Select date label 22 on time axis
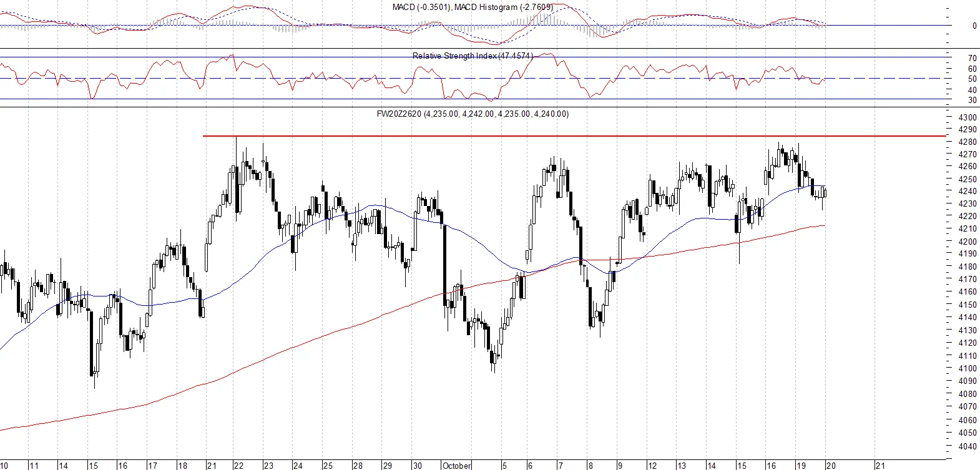 pos(238,466)
